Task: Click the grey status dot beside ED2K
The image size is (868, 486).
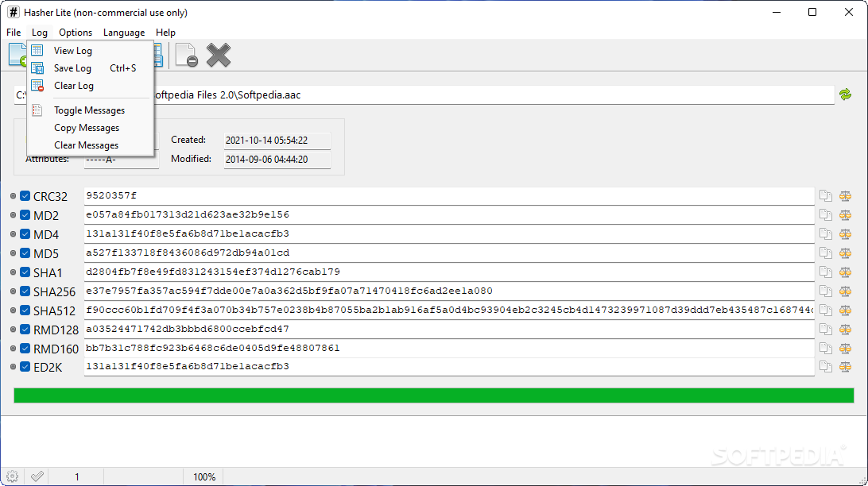Action: [14, 367]
